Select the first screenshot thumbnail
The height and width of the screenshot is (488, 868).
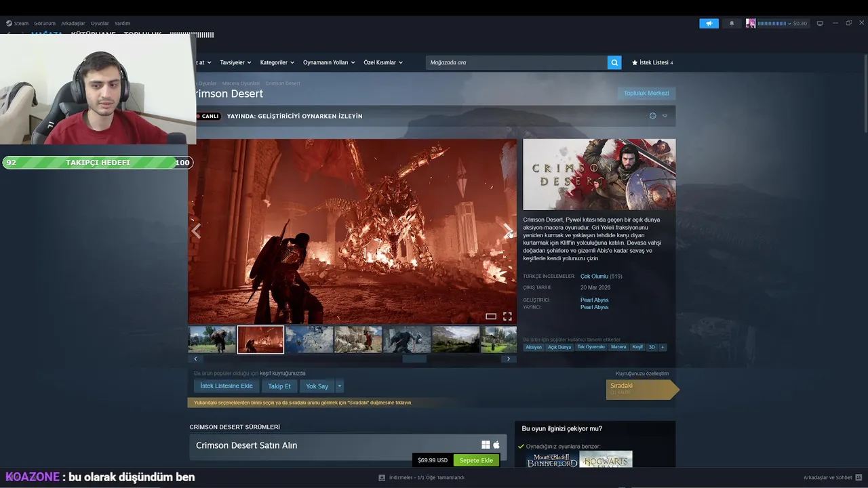pyautogui.click(x=212, y=340)
